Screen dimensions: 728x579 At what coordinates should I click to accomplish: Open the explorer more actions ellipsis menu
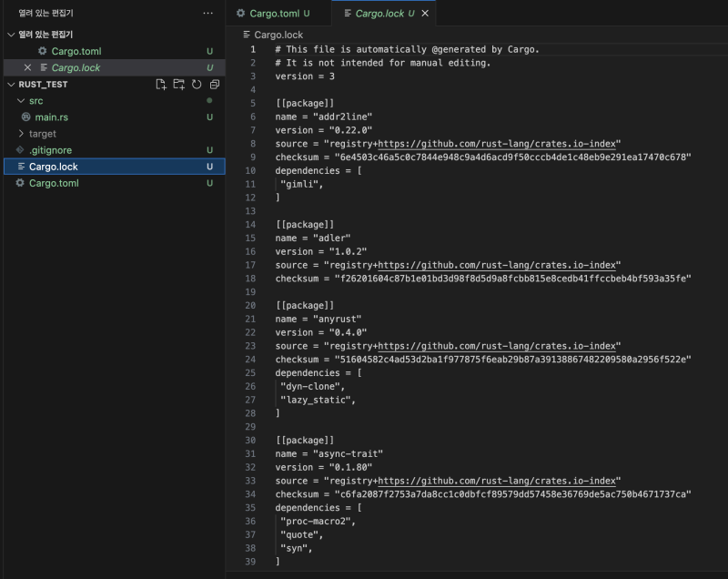207,14
